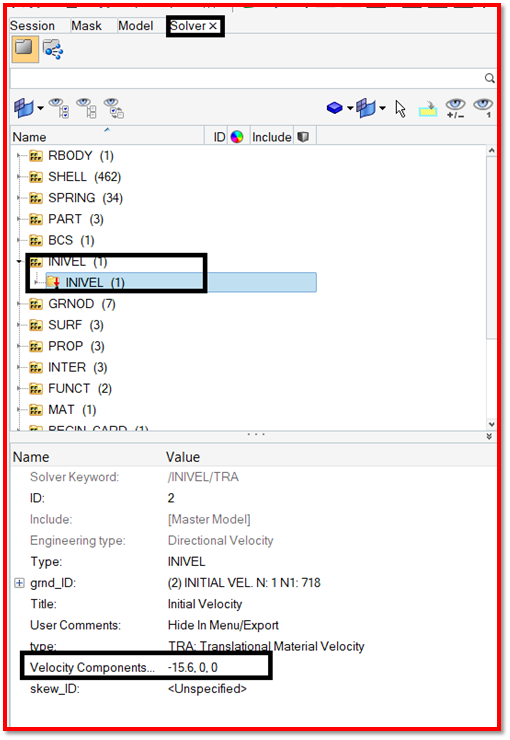Viewport: 510px width, 740px height.
Task: Click the arrow cursor selection icon
Action: click(x=401, y=109)
